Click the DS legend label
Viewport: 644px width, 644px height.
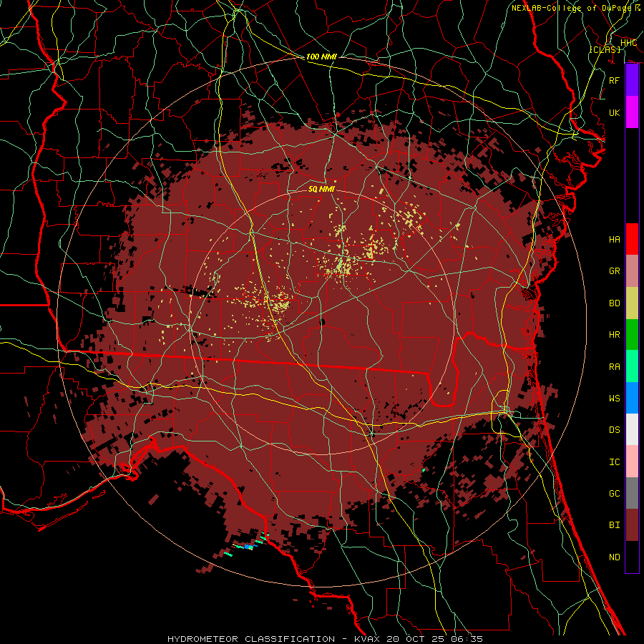(x=615, y=430)
